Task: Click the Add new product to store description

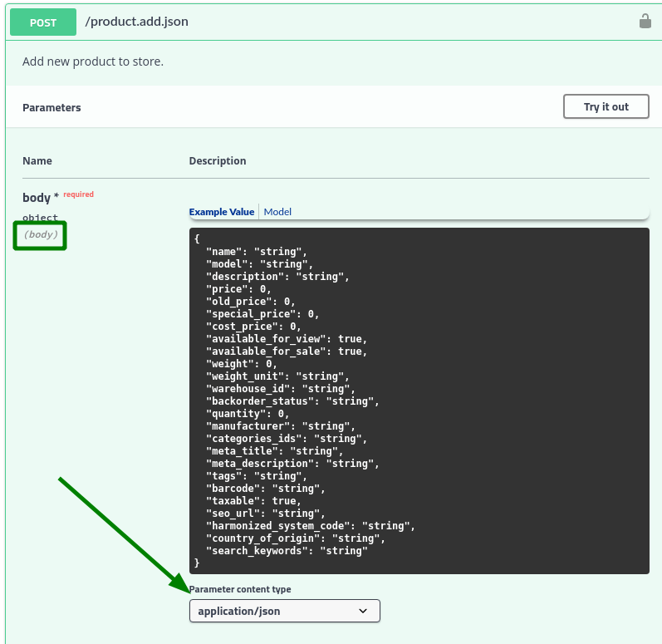Action: pyautogui.click(x=93, y=61)
